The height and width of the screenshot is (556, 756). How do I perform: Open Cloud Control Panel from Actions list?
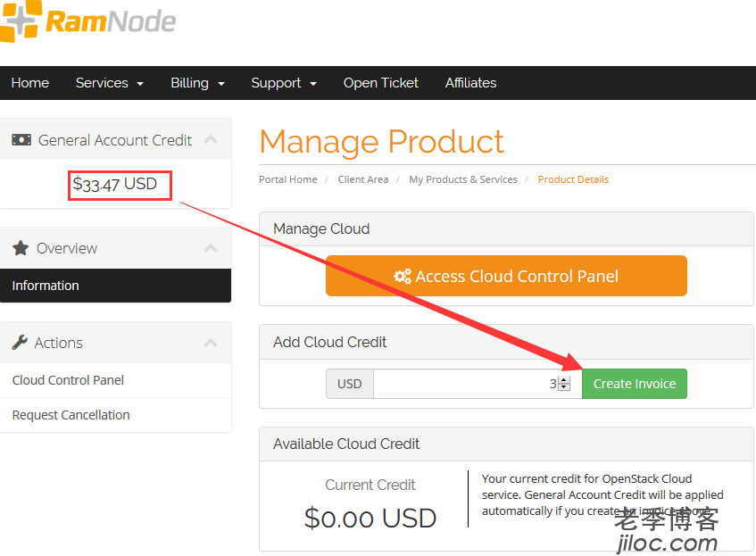[x=68, y=380]
